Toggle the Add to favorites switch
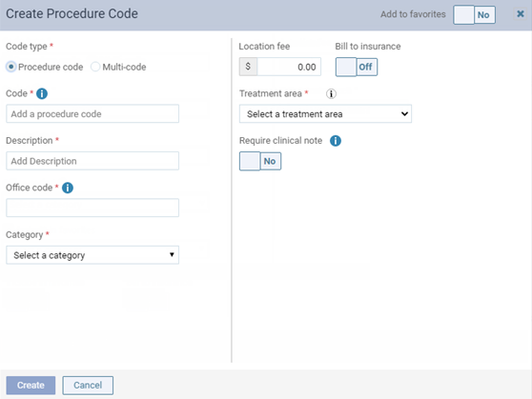 pyautogui.click(x=474, y=14)
